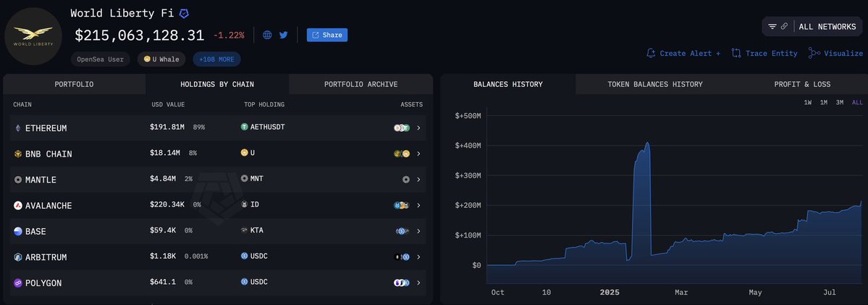Select the OpenSea User tag

(x=100, y=59)
